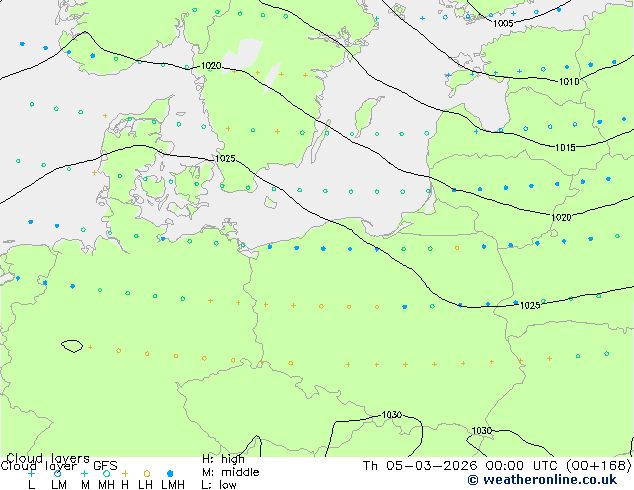The image size is (634, 490).
Task: Click the 1015 isobar label
Action: (565, 148)
